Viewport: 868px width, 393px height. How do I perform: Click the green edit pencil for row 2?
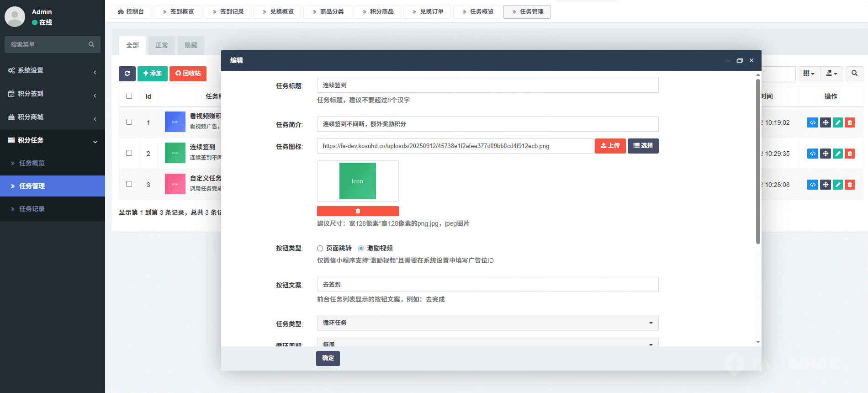(x=837, y=154)
